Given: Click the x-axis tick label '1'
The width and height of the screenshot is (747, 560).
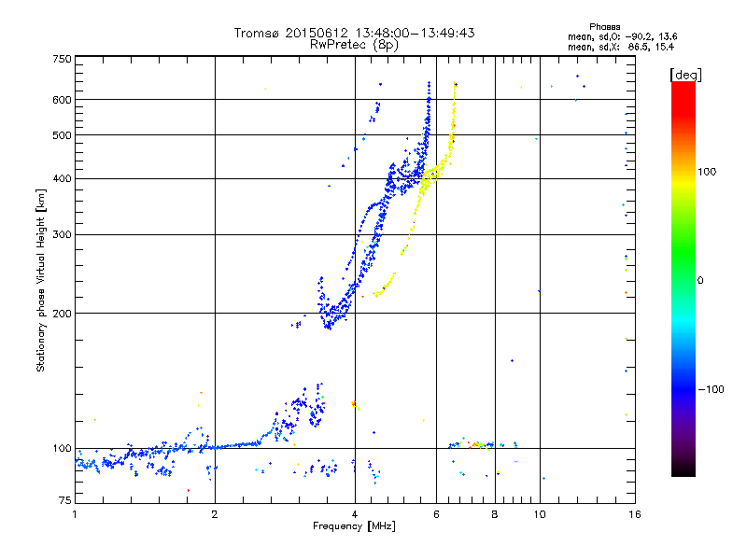Looking at the screenshot, I should click(x=75, y=514).
